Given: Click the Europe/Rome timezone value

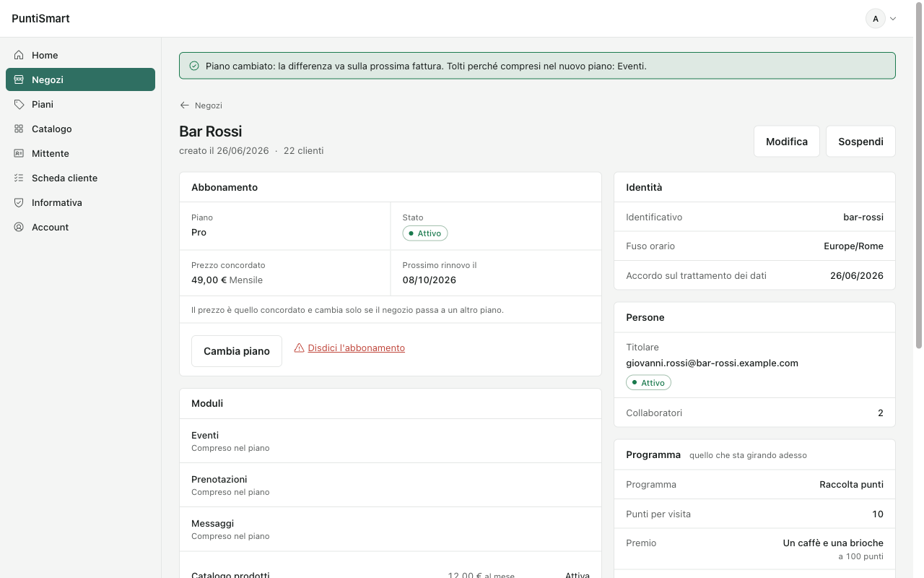Looking at the screenshot, I should pyautogui.click(x=853, y=246).
